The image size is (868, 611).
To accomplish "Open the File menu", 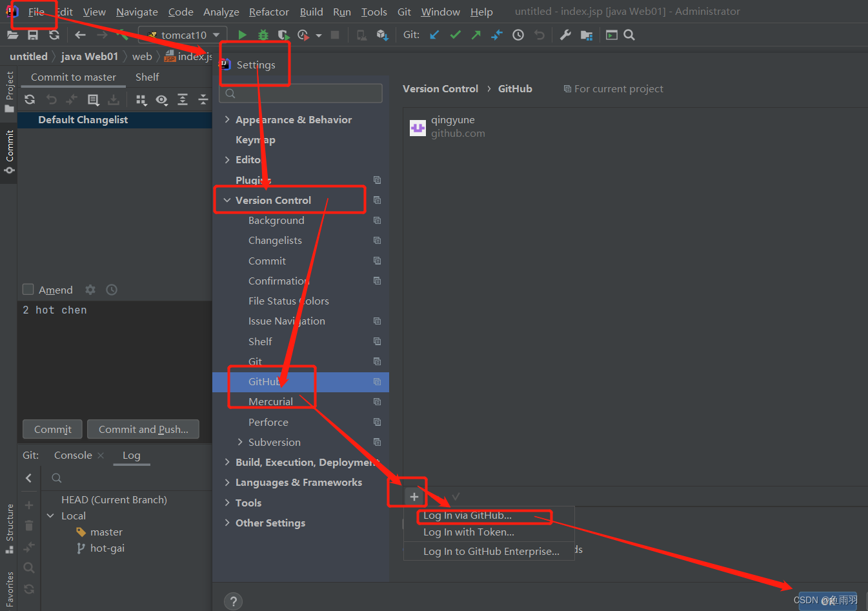I will pos(36,12).
